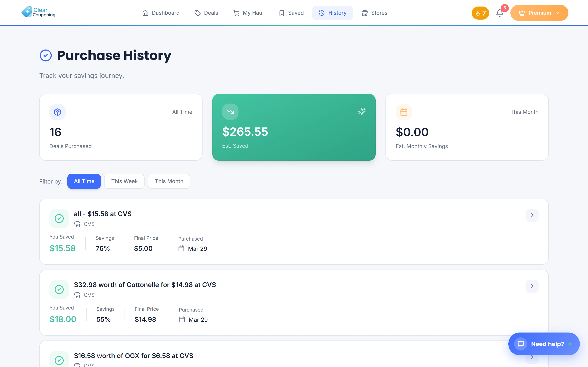Open the Deals tag icon in navigation
The image size is (588, 367).
tap(197, 13)
